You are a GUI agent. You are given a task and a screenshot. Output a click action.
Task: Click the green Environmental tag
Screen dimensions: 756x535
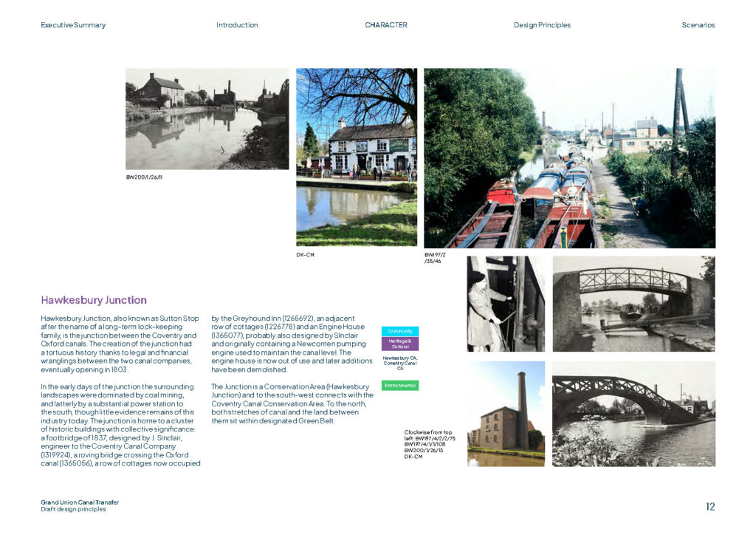pyautogui.click(x=399, y=386)
